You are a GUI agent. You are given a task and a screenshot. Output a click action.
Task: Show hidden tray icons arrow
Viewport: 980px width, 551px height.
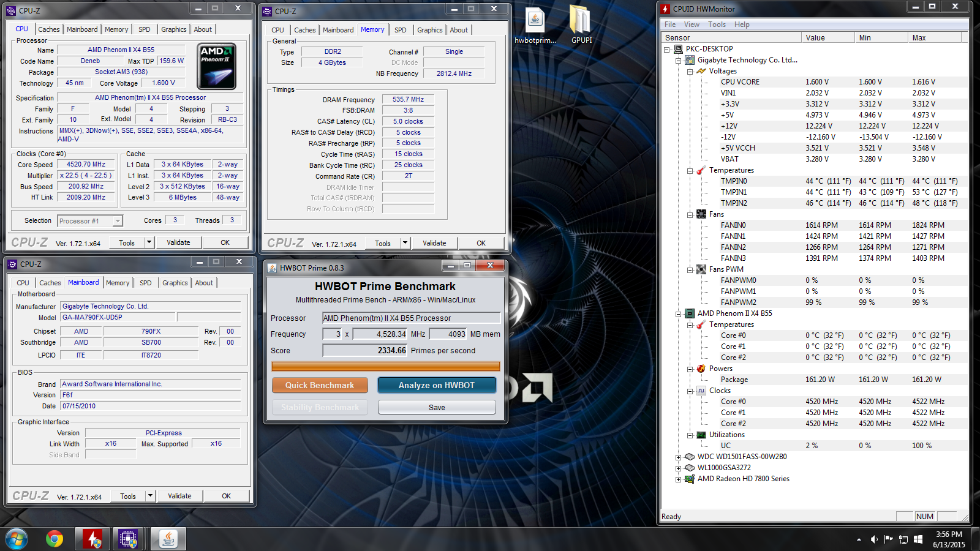click(x=859, y=539)
